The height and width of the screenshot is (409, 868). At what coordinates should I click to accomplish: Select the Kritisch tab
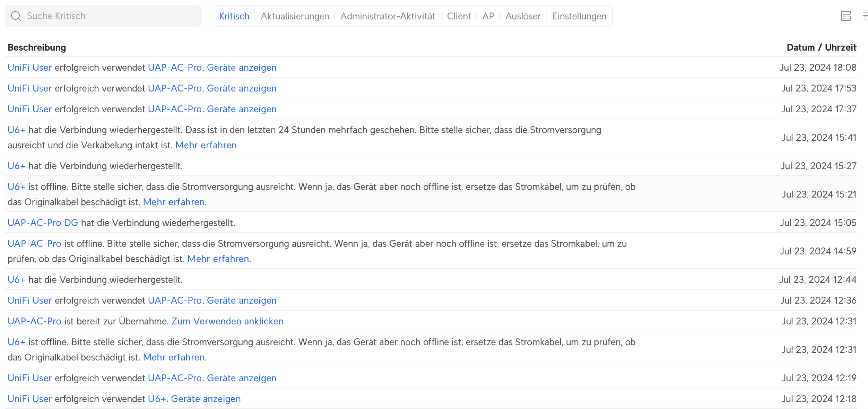click(x=234, y=16)
